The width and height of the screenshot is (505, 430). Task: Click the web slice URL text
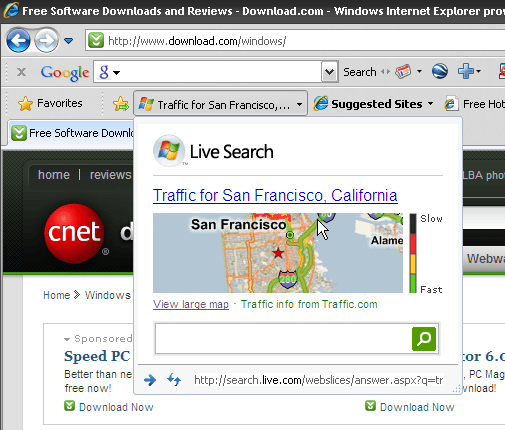[x=319, y=380]
